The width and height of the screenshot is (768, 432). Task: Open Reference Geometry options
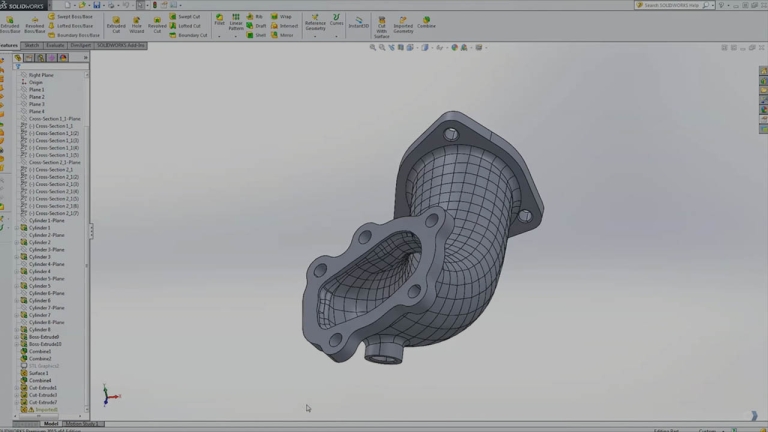(x=315, y=23)
